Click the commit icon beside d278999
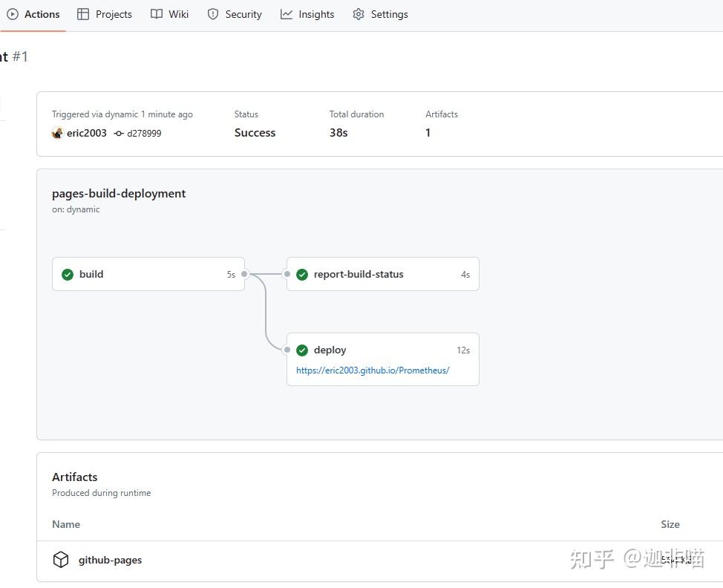Image resolution: width=723 pixels, height=588 pixels. click(119, 134)
